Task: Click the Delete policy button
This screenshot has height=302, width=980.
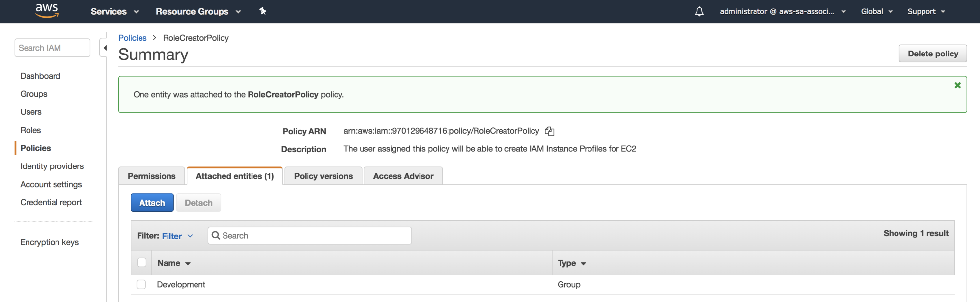Action: click(933, 54)
